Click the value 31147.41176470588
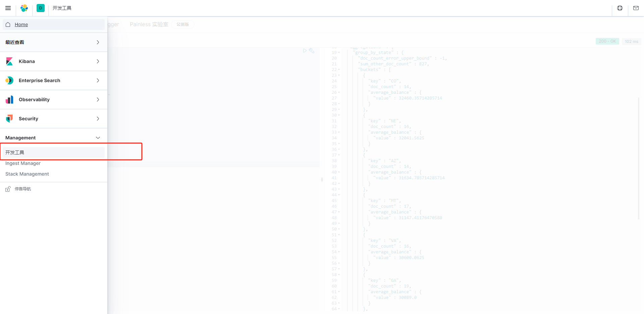This screenshot has height=314, width=644. click(420, 218)
